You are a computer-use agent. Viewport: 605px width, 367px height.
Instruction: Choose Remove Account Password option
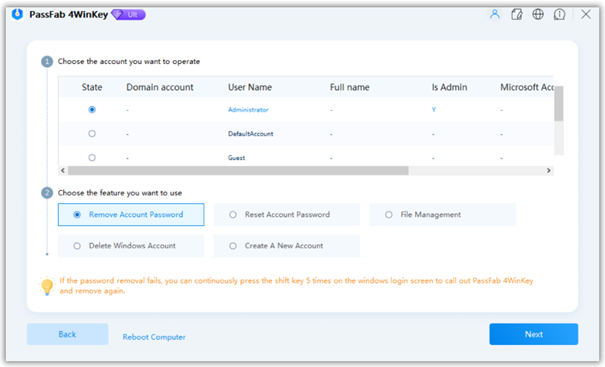[x=131, y=215]
